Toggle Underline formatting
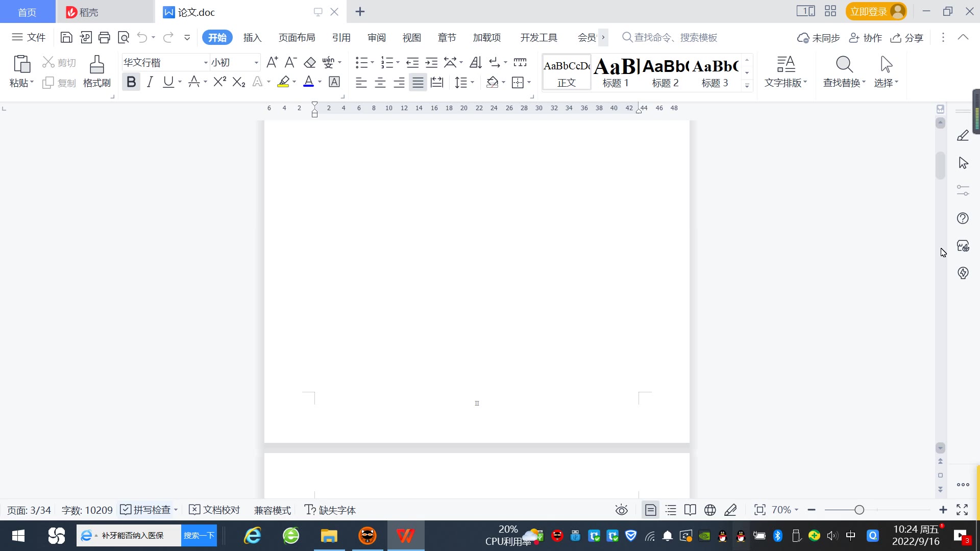Screen dimensions: 980x551 pyautogui.click(x=168, y=82)
